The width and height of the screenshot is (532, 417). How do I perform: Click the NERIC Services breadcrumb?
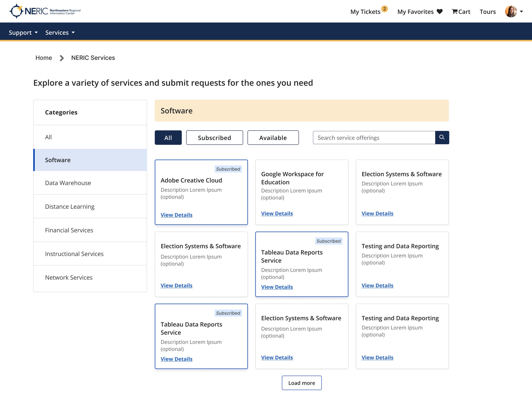(93, 58)
